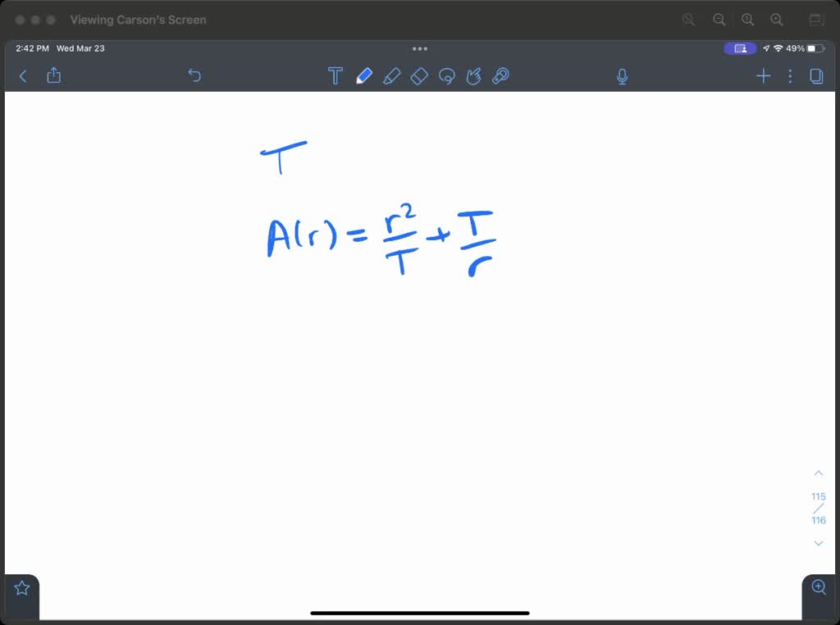
Task: Select the hand pointer tool
Action: (x=474, y=75)
